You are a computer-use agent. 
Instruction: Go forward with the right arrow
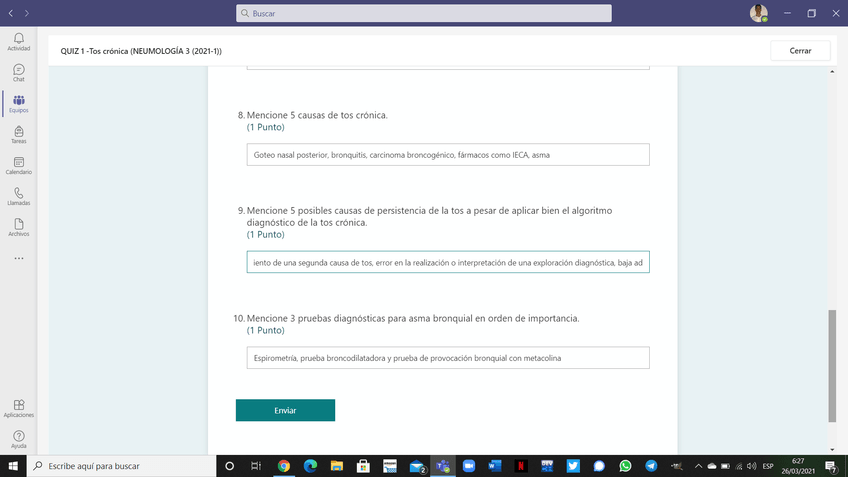(x=26, y=13)
